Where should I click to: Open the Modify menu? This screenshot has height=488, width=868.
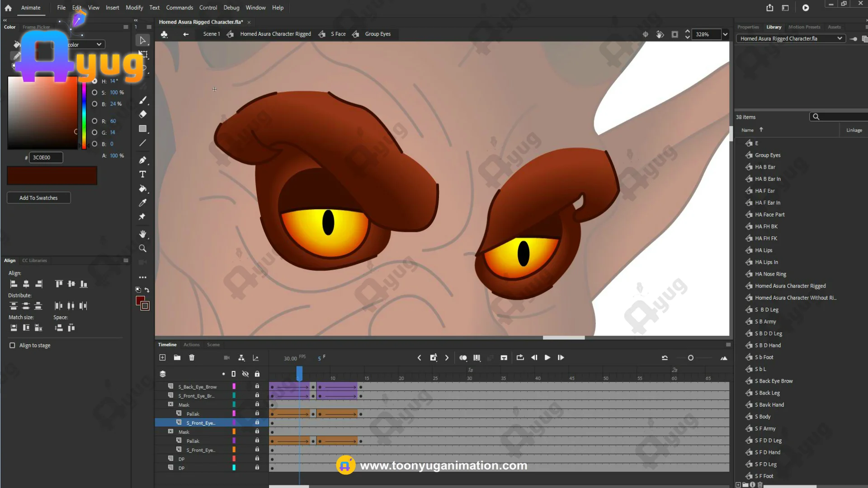tap(134, 8)
